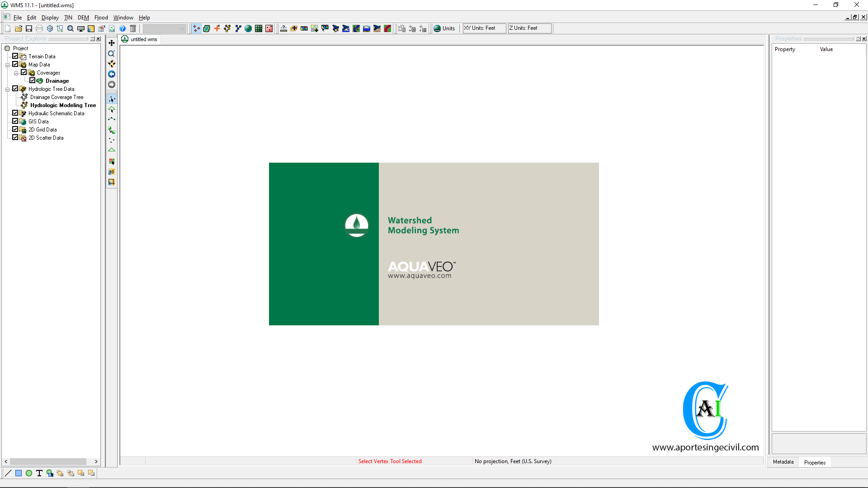
Task: Select the Hydrologic Modeling Tree item
Action: point(63,105)
